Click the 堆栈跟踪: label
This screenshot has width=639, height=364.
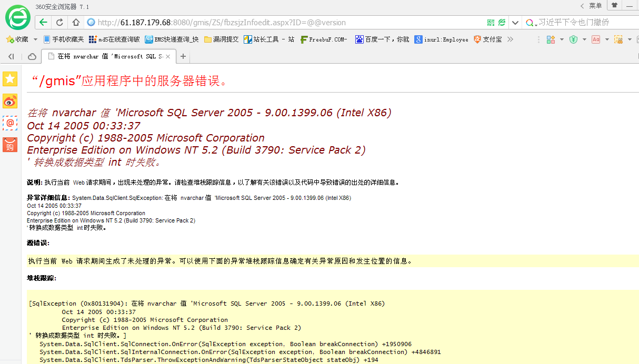tap(42, 278)
